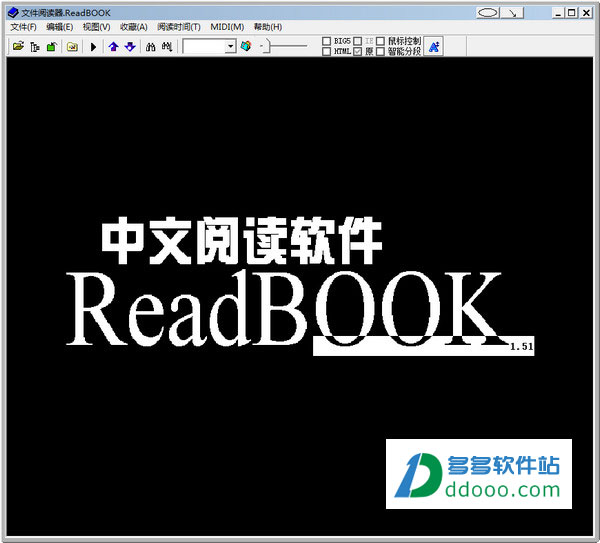Click the ReadBOOK book icon in title bar

[x=13, y=13]
